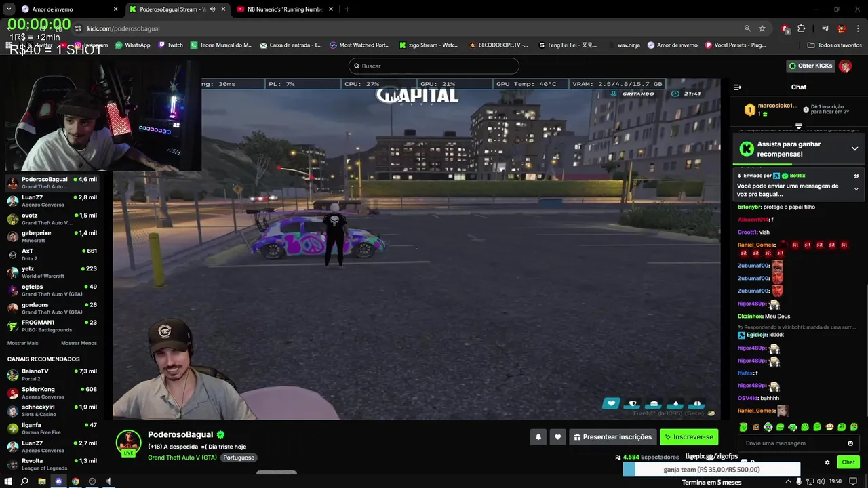Collapse the chat panel with the arrow icon
Viewport: 868px width, 488px height.
(x=738, y=87)
